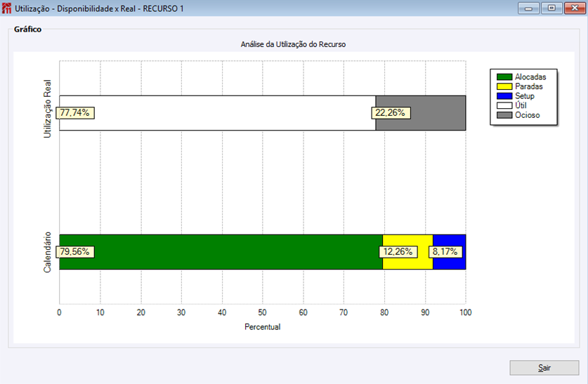Select the yellow Paradas bar segment
This screenshot has height=384, width=588.
pos(407,252)
